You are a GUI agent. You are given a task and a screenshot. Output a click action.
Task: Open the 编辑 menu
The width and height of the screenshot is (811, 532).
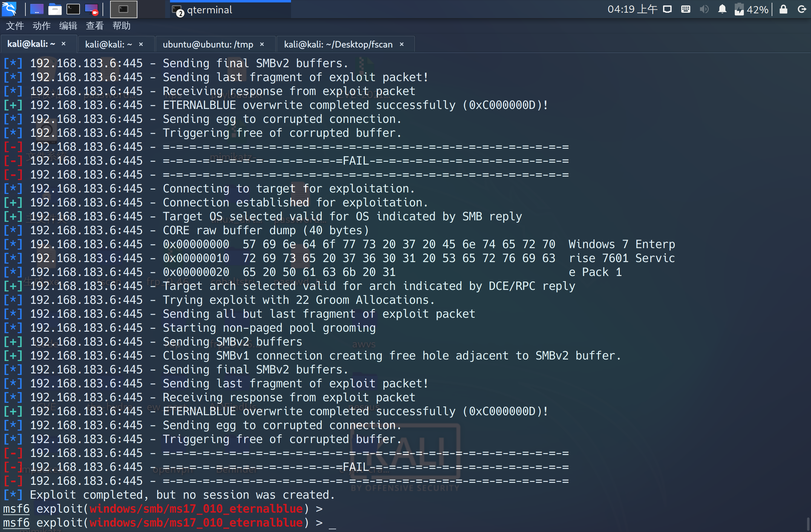68,26
